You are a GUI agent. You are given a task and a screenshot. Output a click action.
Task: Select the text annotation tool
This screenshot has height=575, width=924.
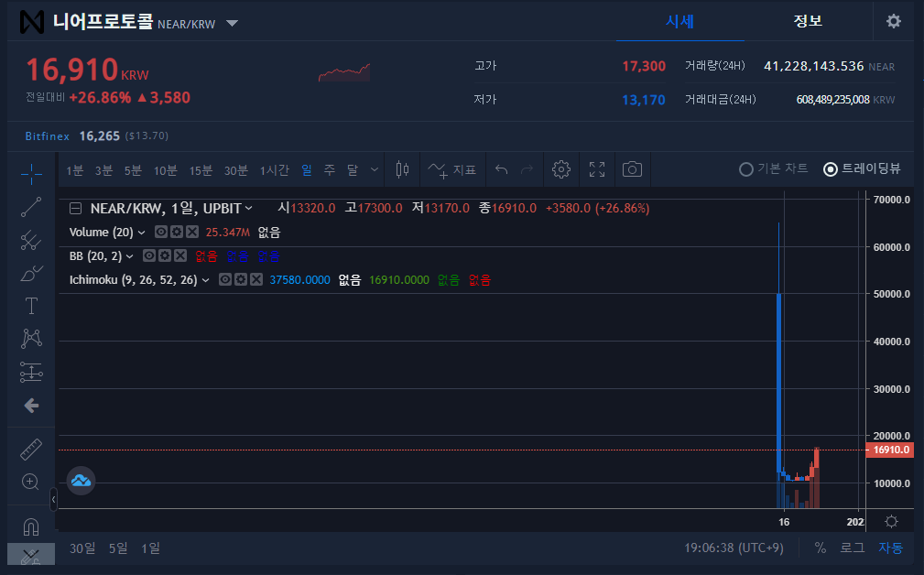(x=31, y=306)
